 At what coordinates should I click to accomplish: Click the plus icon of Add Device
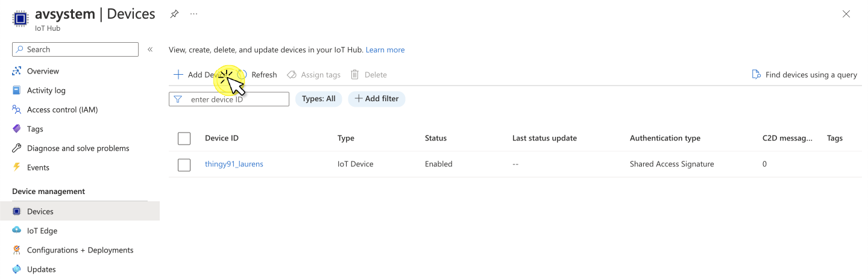178,75
